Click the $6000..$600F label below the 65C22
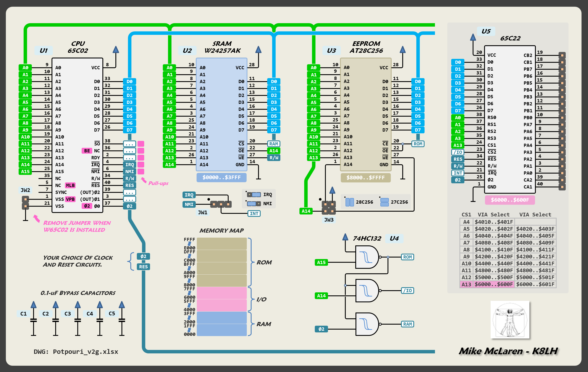This screenshot has width=588, height=372. [x=510, y=200]
